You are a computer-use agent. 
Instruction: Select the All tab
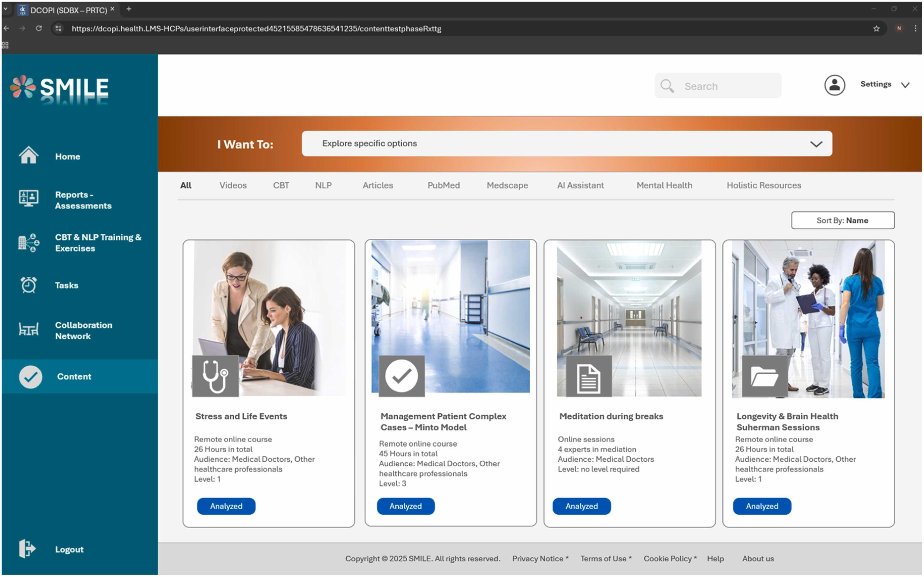tap(186, 185)
